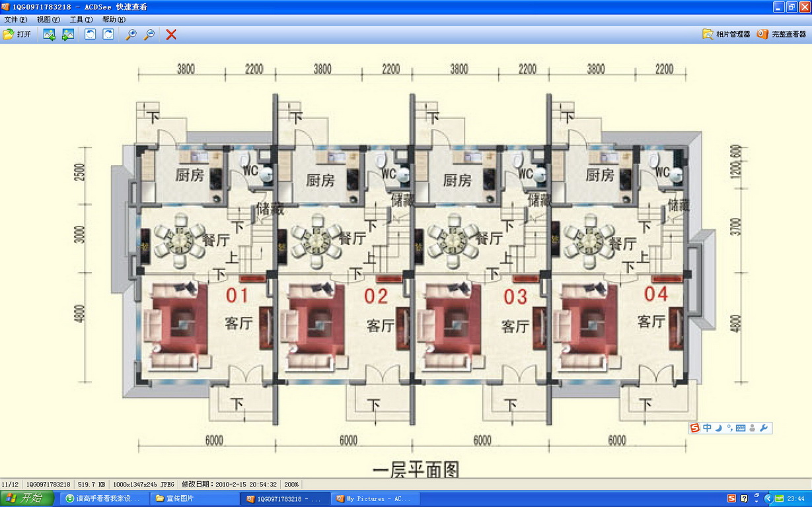Open the 工具 menu
Screen dimensions: 812x507
[81, 20]
